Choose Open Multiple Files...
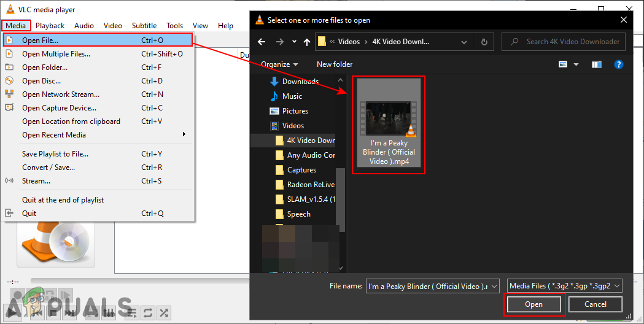The height and width of the screenshot is (324, 644). [98, 54]
